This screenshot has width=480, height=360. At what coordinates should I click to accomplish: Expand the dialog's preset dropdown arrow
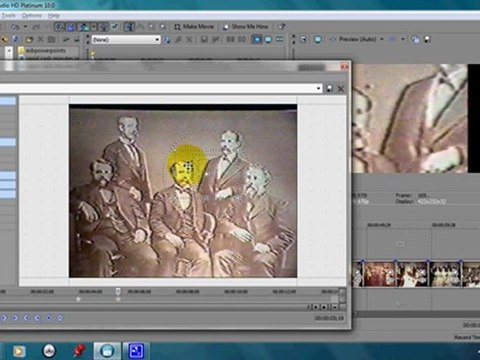pos(319,89)
